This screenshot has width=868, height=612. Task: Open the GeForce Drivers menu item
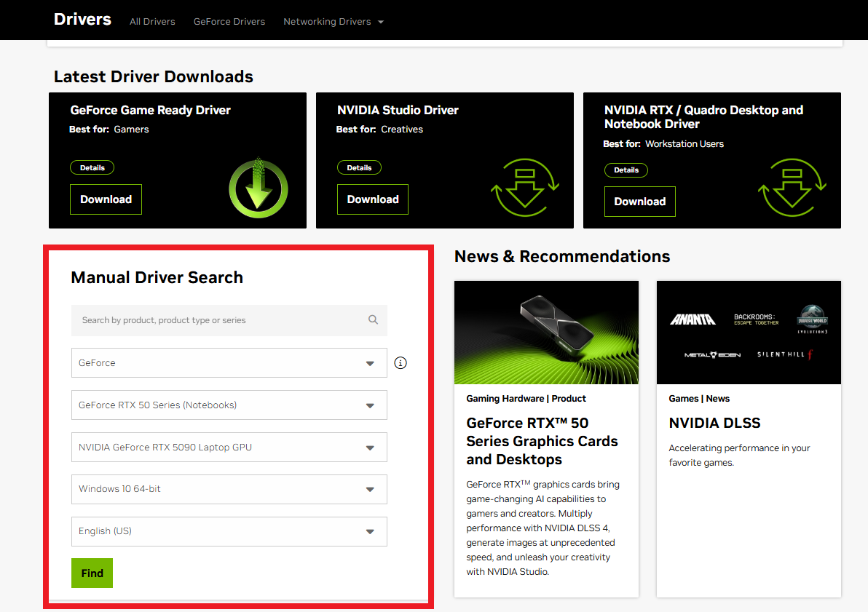point(229,22)
